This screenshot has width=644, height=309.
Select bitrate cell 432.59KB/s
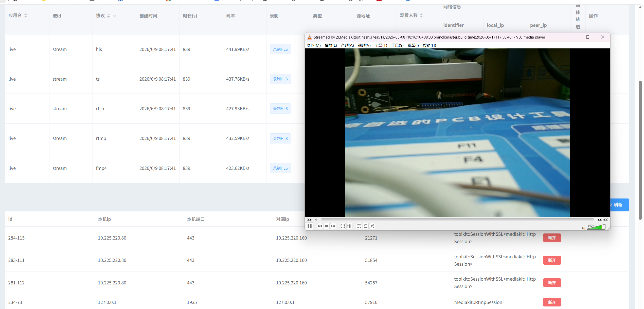click(238, 138)
